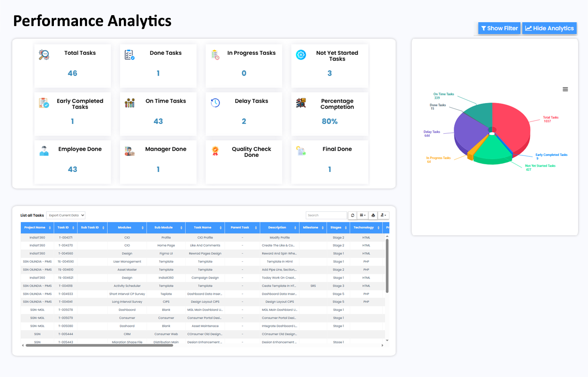588x377 pixels.
Task: Click the Hide Analytics button
Action: (x=549, y=28)
